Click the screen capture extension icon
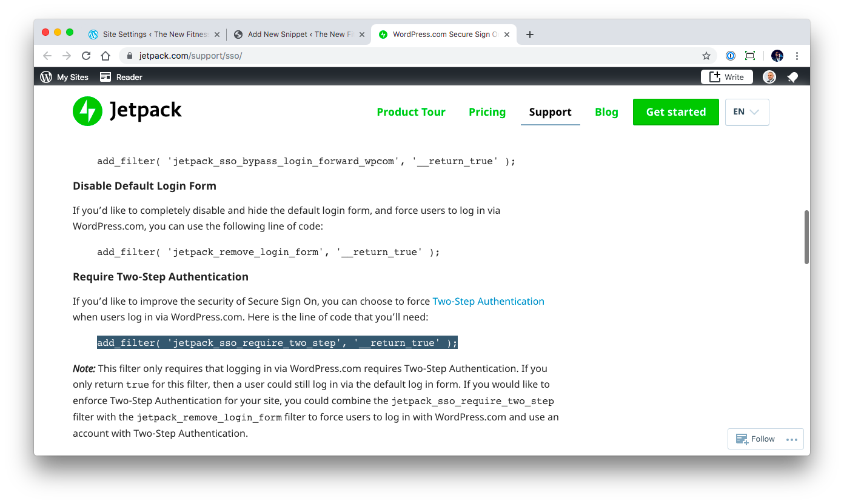 coord(750,56)
